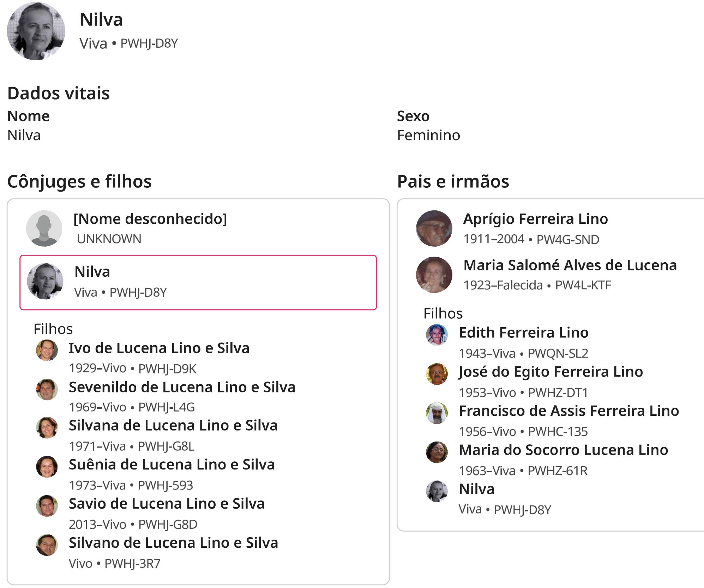Click Maria Salomé Alves de Lucena's portrait
Viewport: 704px width, 588px height.
pos(434,275)
